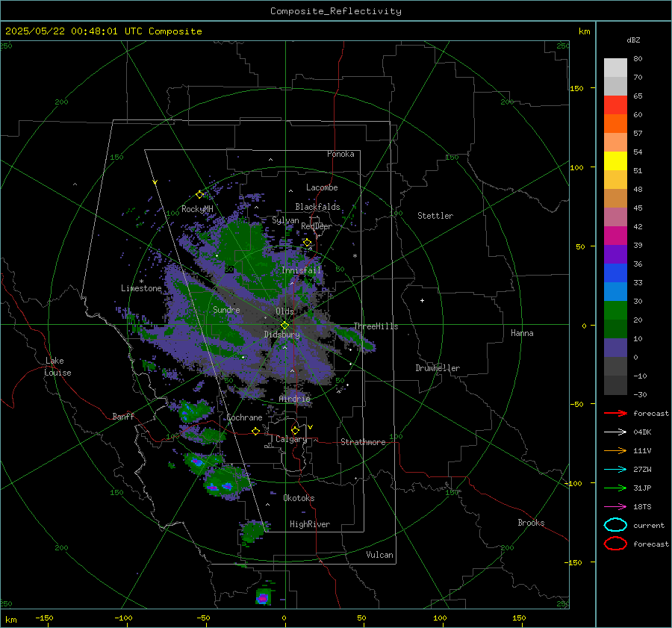
Task: Click the Innisfail label on the map
Action: coord(302,270)
